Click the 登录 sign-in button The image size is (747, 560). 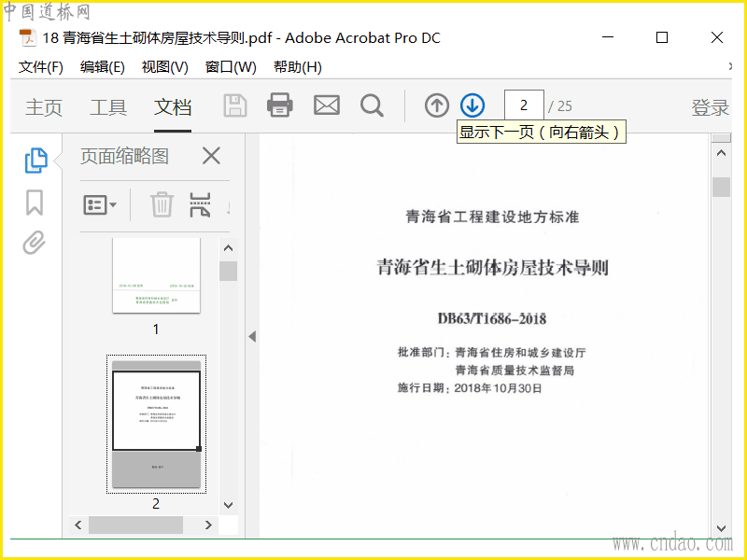711,107
